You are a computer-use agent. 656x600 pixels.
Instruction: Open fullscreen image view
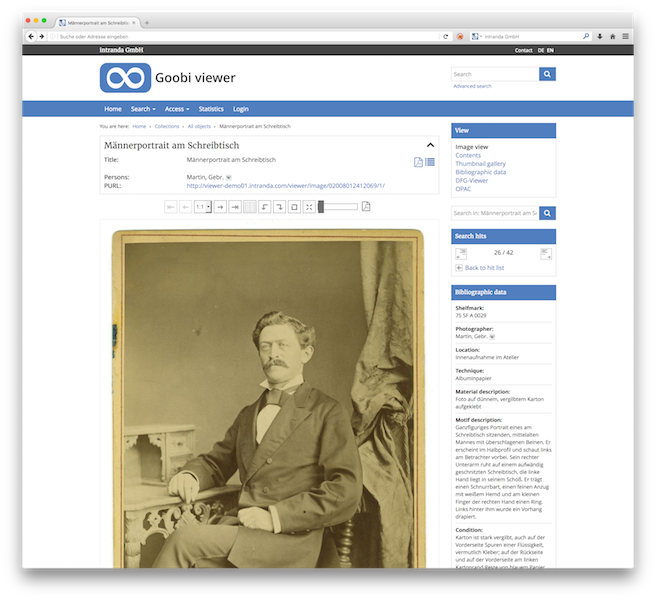(309, 207)
